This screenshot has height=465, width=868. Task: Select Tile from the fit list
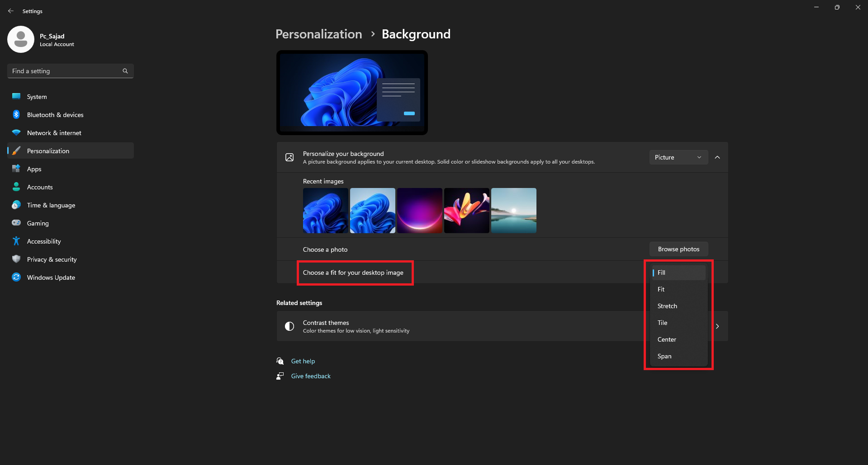pos(678,323)
